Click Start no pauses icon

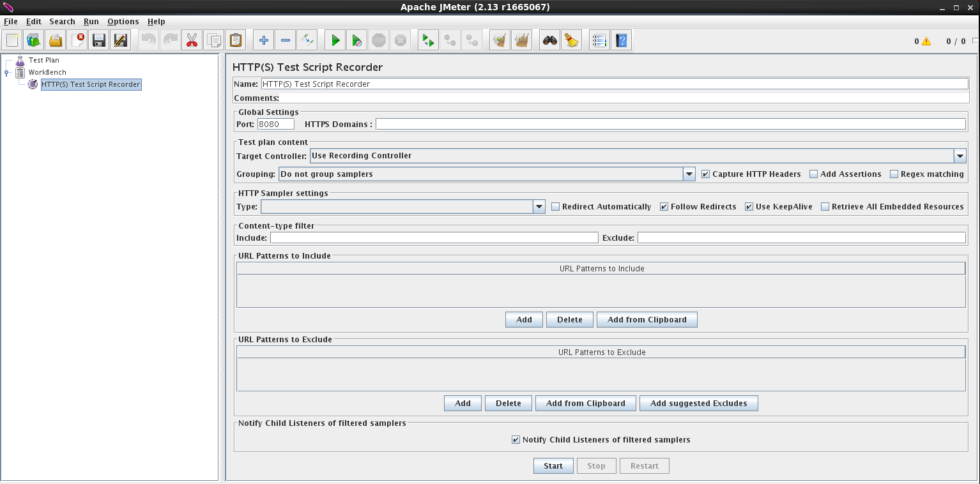click(x=357, y=40)
